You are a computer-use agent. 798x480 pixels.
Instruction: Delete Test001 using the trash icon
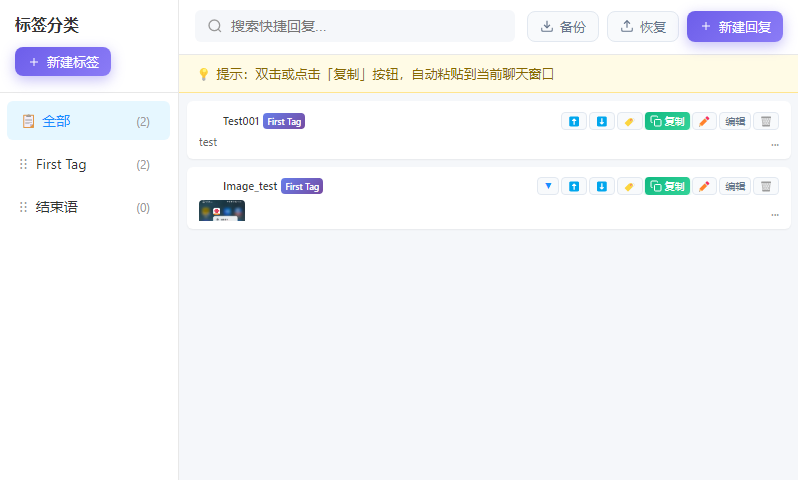pos(766,121)
